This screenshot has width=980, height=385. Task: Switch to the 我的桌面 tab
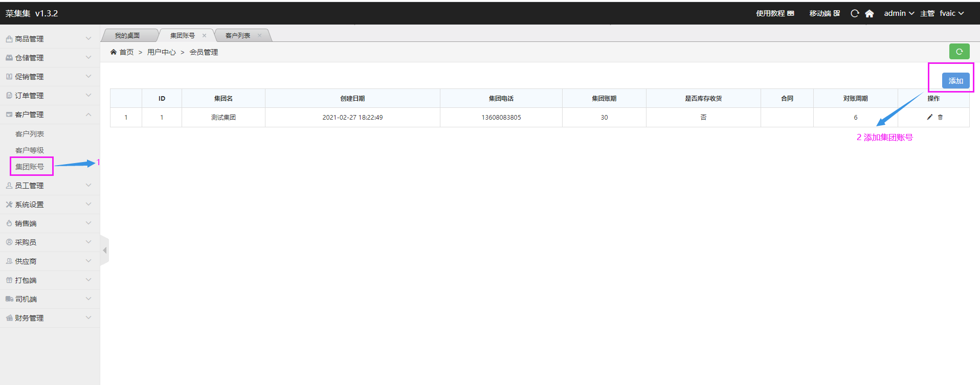tap(127, 36)
